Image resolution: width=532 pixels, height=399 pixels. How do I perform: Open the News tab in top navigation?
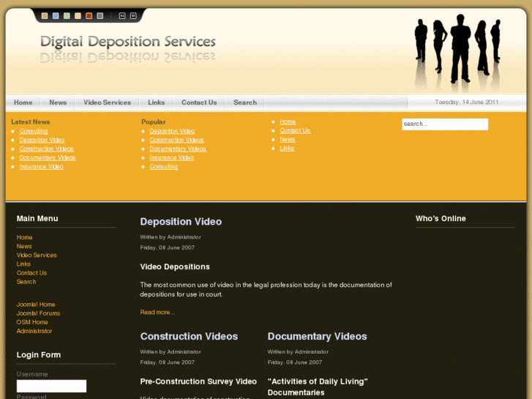click(x=58, y=102)
